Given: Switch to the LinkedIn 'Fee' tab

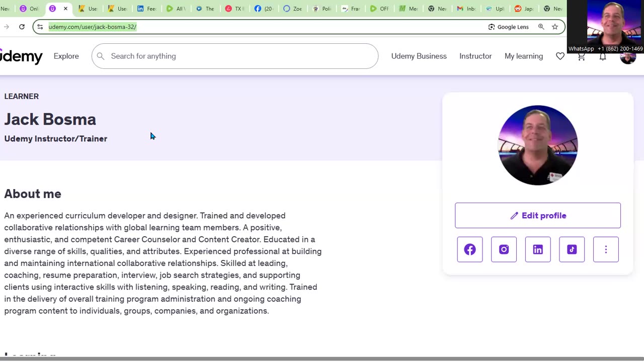Looking at the screenshot, I should (146, 9).
